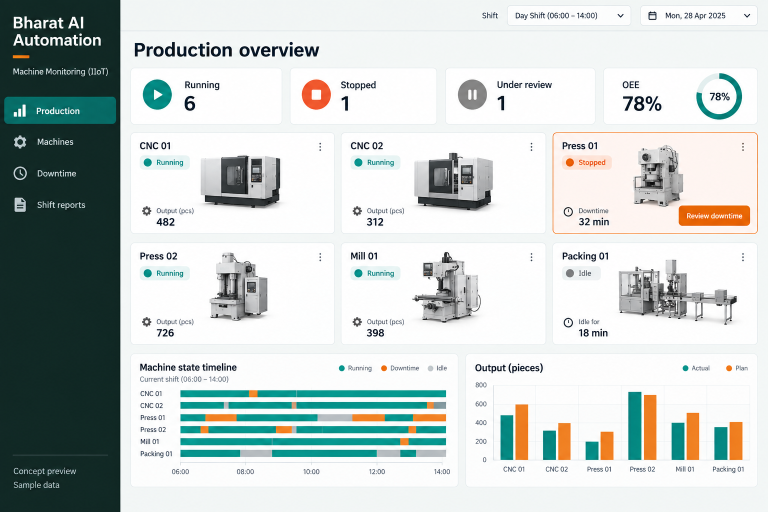Click the Press 01 downtime 32 min

(594, 222)
